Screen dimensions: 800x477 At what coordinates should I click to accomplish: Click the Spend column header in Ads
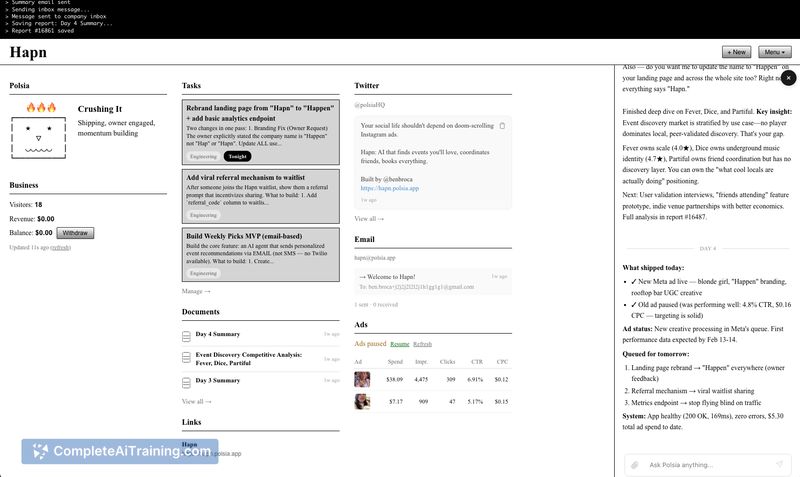tap(395, 362)
